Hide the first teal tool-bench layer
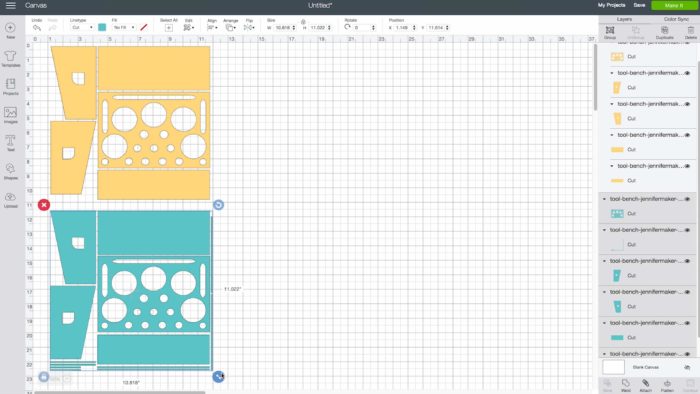 687,199
